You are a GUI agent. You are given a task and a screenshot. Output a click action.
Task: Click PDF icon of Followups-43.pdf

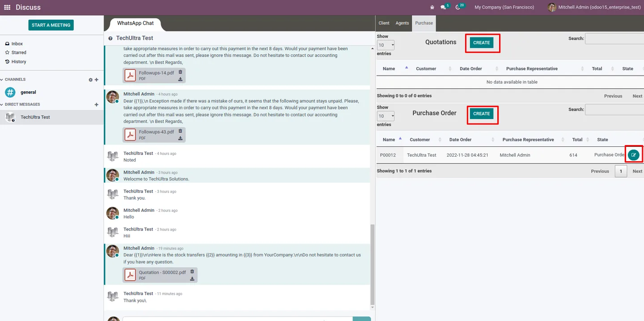(x=130, y=134)
